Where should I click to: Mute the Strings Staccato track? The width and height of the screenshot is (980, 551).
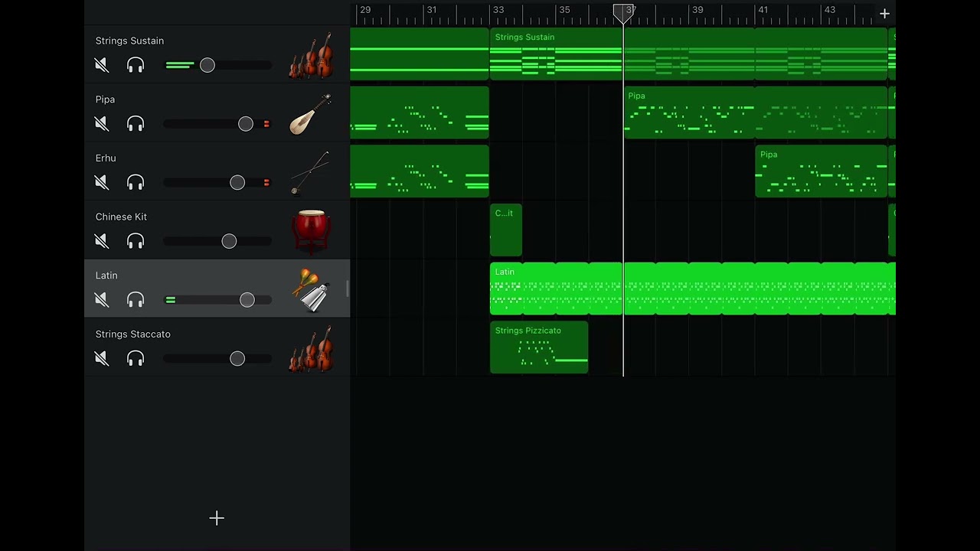click(x=102, y=358)
